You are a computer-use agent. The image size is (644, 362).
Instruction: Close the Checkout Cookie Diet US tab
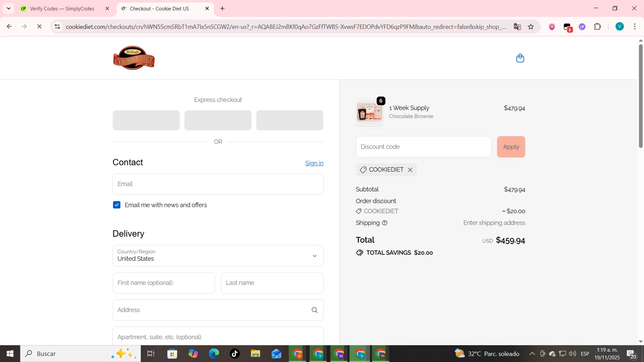[x=207, y=9]
